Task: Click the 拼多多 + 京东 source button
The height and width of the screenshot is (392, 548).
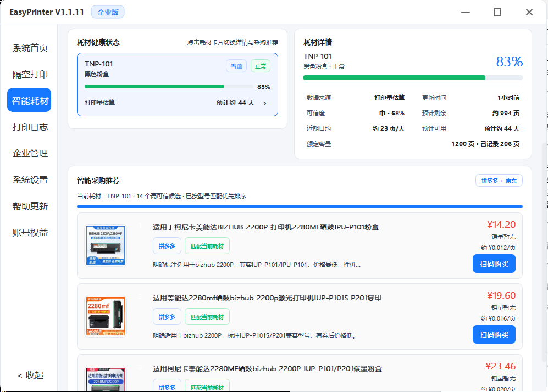Action: [499, 181]
